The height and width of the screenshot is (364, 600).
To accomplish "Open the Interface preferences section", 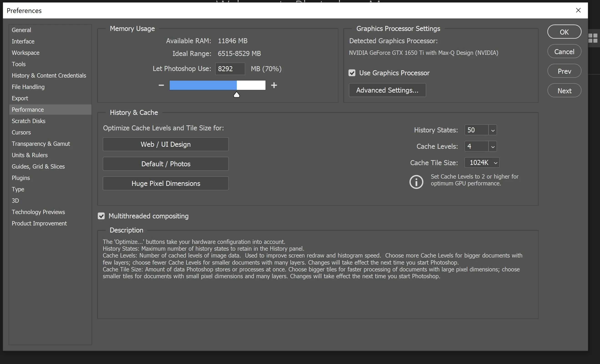I will click(23, 41).
